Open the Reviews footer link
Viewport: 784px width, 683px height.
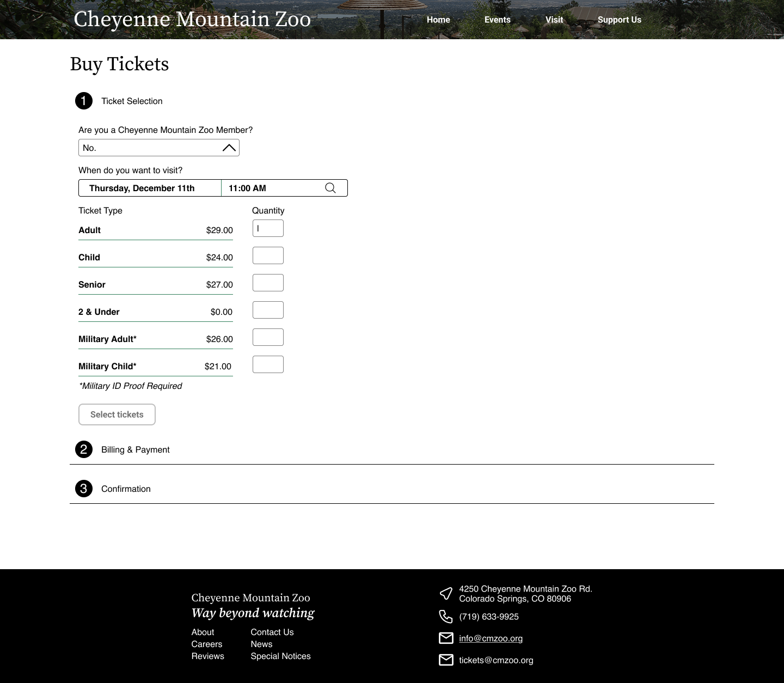[x=208, y=656]
